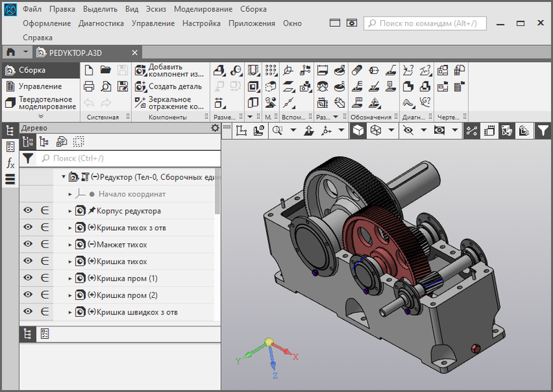Click the properties list sidebar icon
The image size is (553, 392).
[x=10, y=147]
